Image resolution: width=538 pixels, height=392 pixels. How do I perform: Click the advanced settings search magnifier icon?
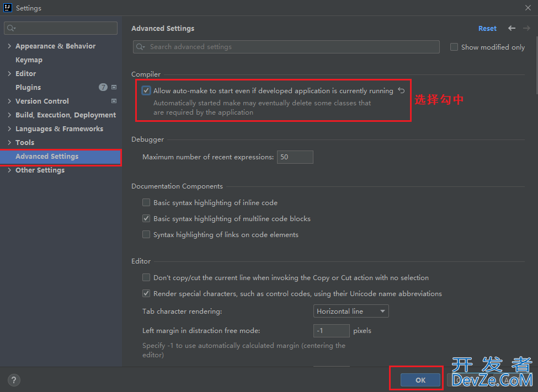[140, 47]
